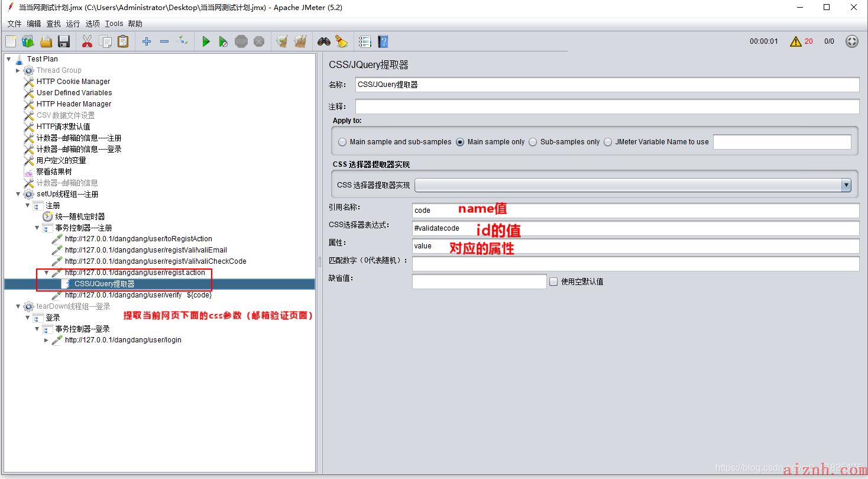Click the Collapse all minus icon
Image resolution: width=868 pixels, height=479 pixels.
[164, 41]
